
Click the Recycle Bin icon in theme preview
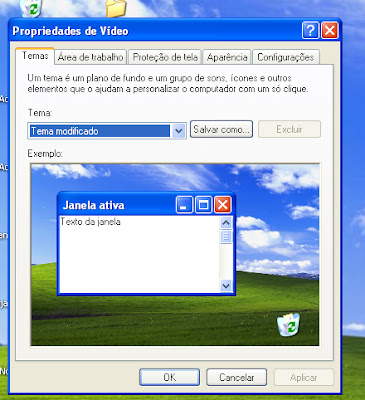[289, 324]
